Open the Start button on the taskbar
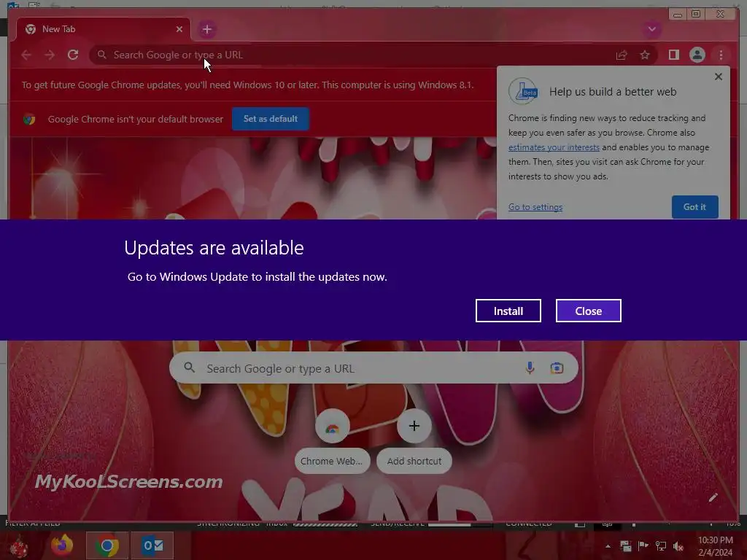The height and width of the screenshot is (560, 747). [x=19, y=546]
